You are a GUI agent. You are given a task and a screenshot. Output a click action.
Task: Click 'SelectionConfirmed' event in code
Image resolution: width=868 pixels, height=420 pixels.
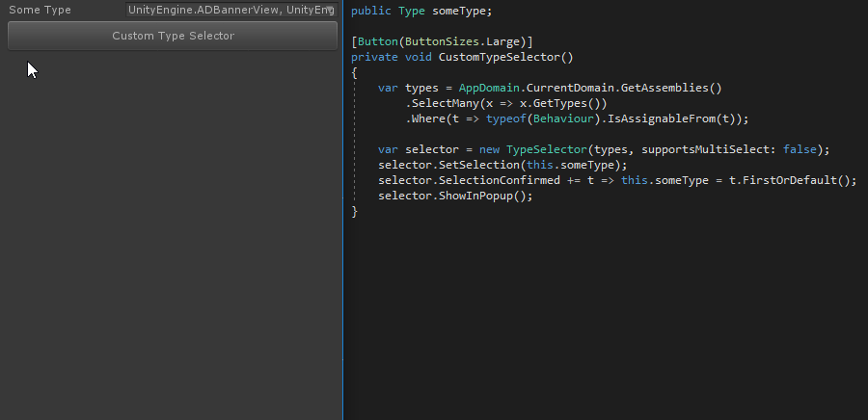pyautogui.click(x=500, y=181)
